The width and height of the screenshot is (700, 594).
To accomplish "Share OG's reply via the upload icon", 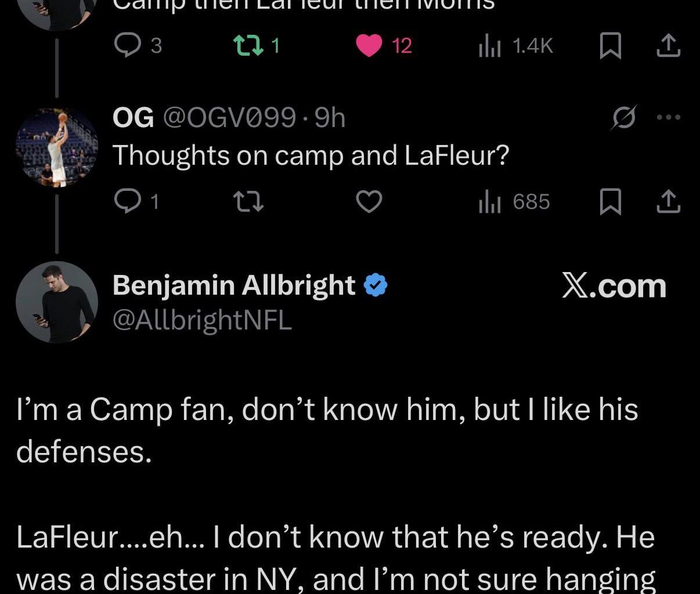I will (668, 202).
